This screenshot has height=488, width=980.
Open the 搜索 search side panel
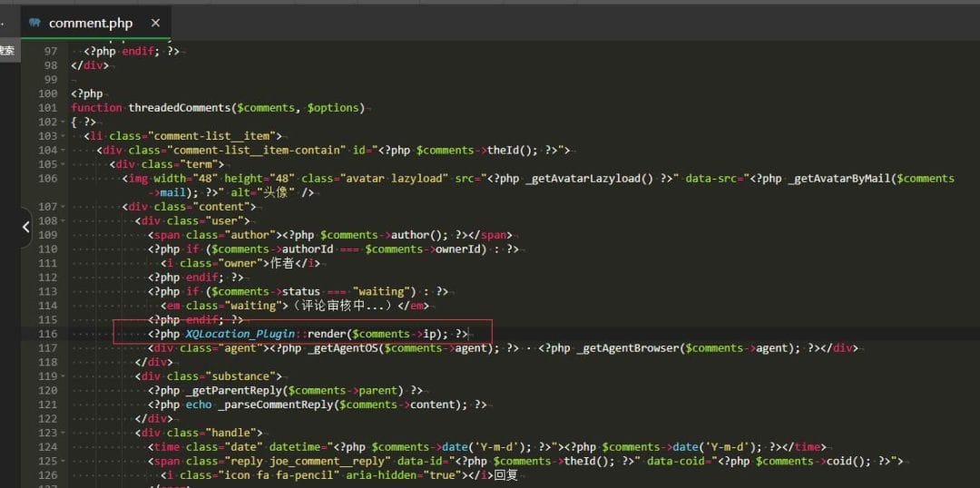(x=7, y=51)
